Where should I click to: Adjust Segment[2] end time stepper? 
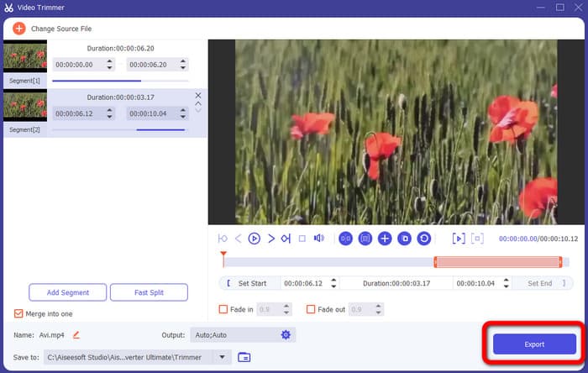[x=183, y=113]
